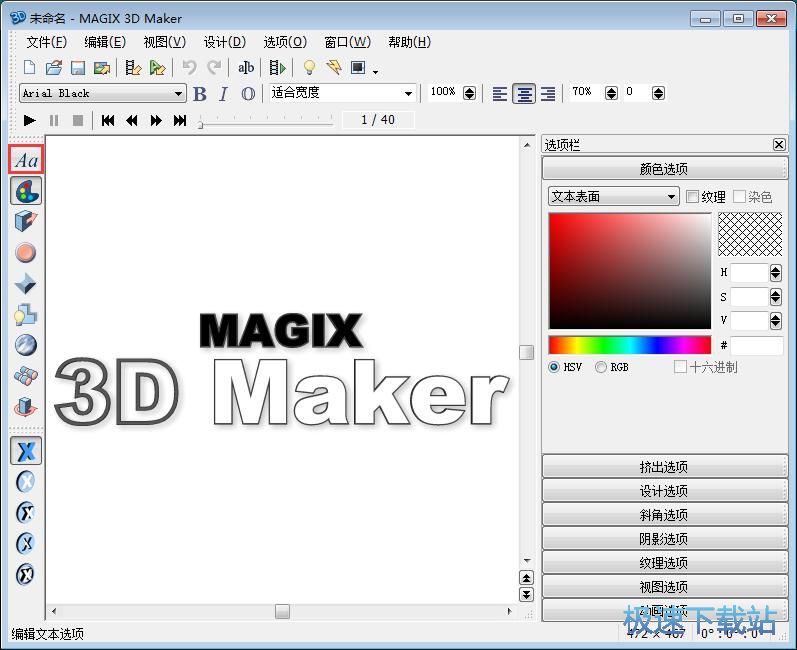Select the rotating cube animation tool
The width and height of the screenshot is (797, 650).
25,407
